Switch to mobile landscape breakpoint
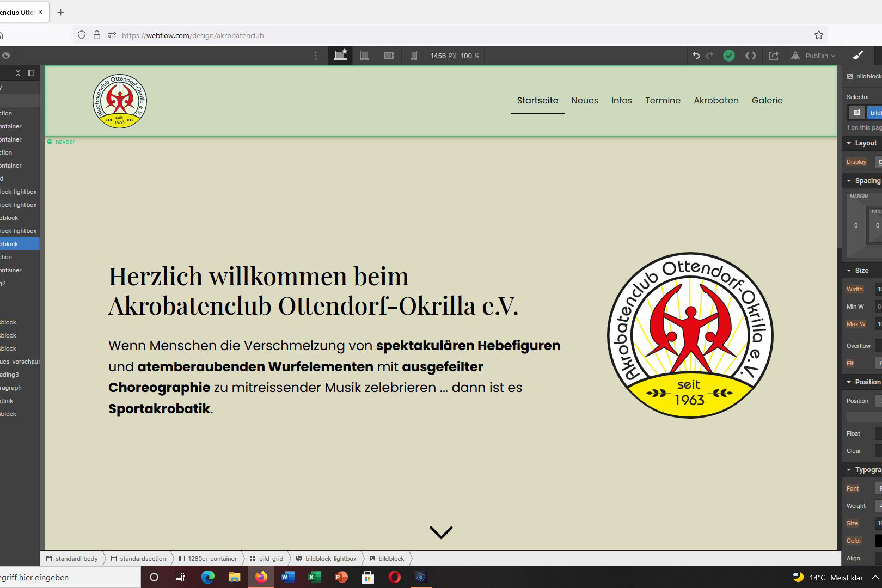882x588 pixels. pos(389,56)
